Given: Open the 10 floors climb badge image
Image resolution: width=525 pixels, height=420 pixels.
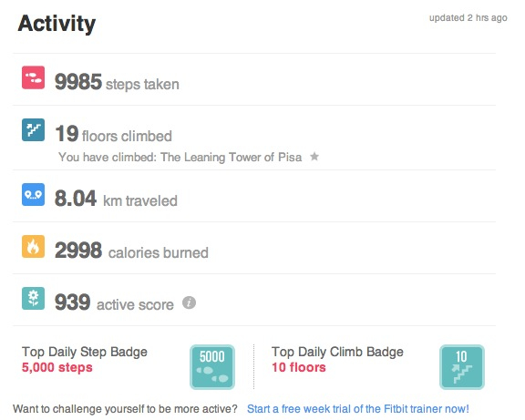Looking at the screenshot, I should 462,367.
